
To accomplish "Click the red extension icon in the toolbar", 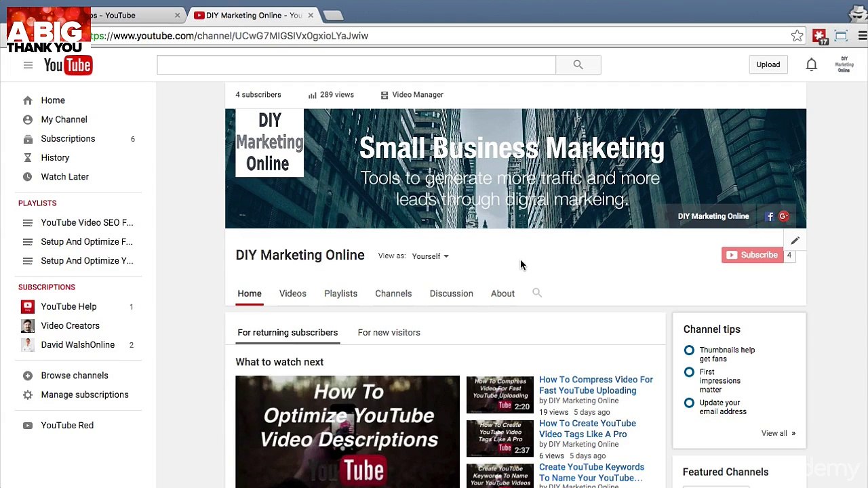I will click(820, 36).
